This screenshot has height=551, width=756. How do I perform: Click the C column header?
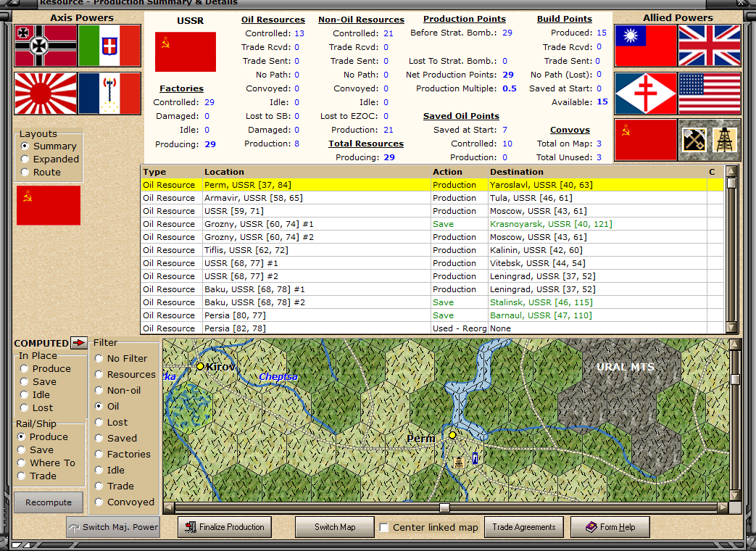[715, 172]
